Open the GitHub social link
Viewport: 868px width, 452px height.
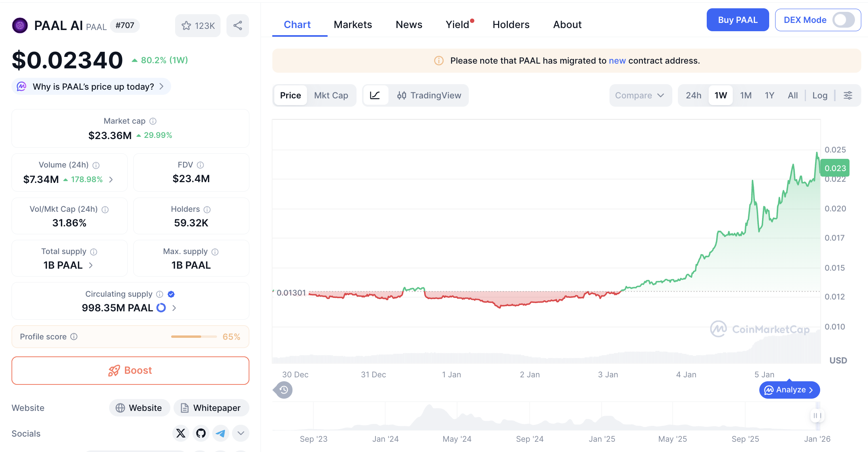pos(201,433)
